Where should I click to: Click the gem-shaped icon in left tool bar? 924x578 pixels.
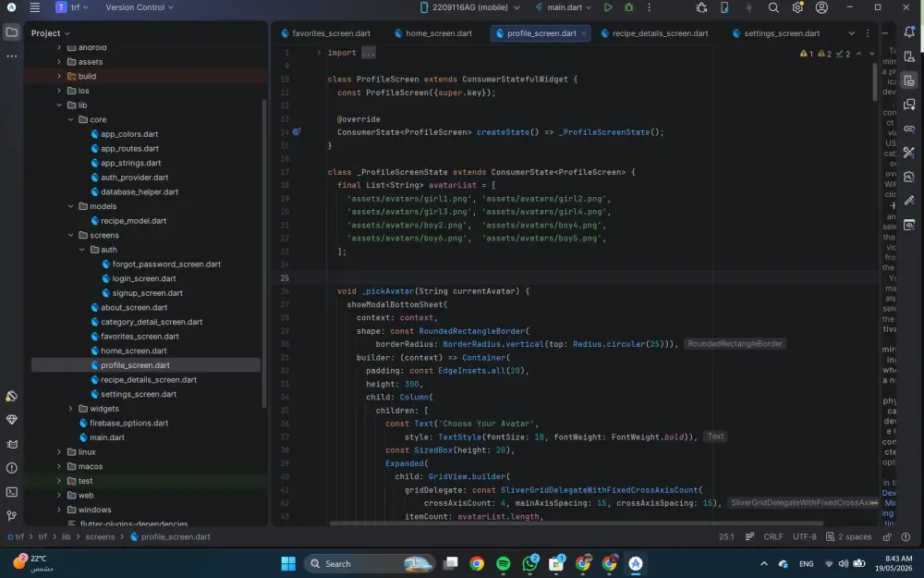point(12,420)
